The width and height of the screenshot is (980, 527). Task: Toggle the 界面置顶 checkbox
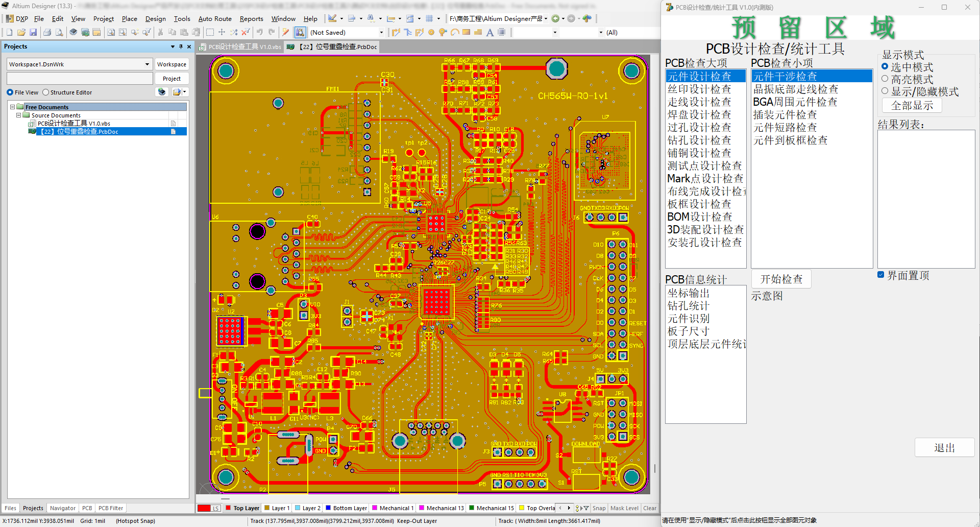pos(880,275)
